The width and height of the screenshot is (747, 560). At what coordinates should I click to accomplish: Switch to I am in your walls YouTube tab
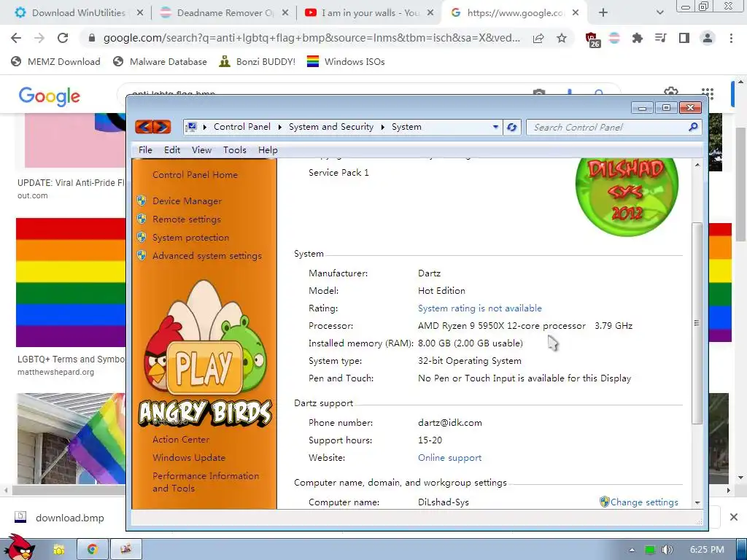370,13
